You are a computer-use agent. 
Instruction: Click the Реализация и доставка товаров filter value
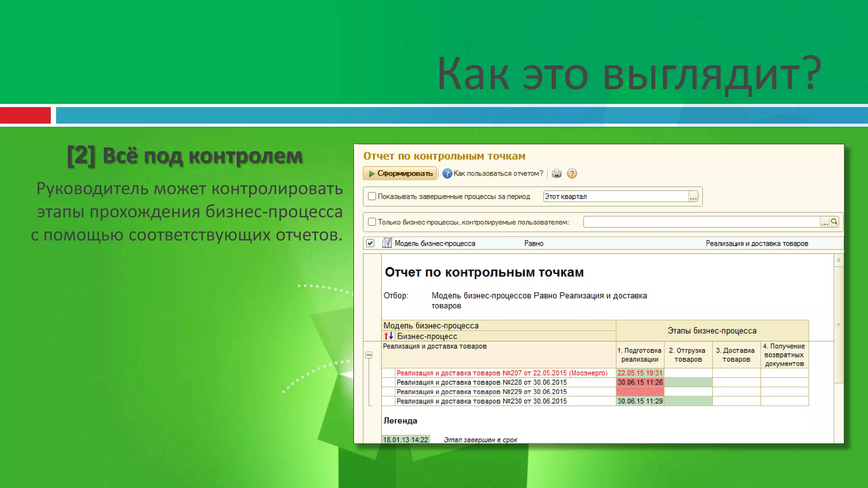point(757,243)
